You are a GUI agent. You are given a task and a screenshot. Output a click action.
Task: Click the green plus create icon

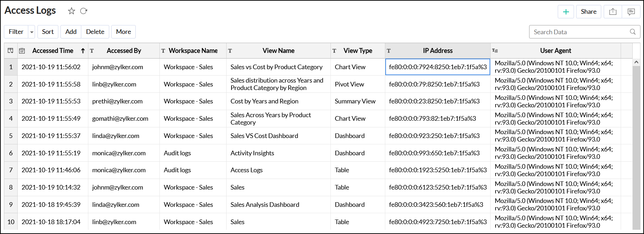[x=566, y=12]
